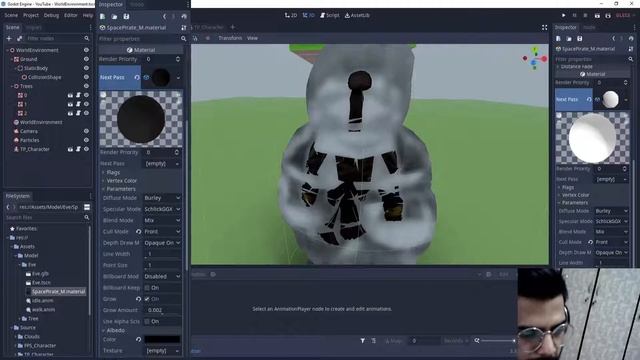Save resource icon in right Inspector toolbar
The width and height of the screenshot is (640, 360).
tap(580, 38)
